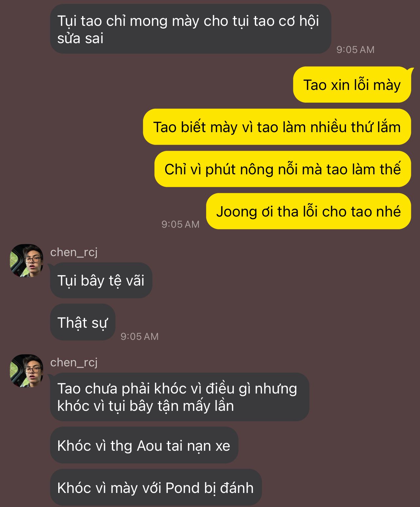This screenshot has height=507, width=420.
Task: Open chen_rcj username above "Tao chưa phải khóc"
Action: pos(74,362)
